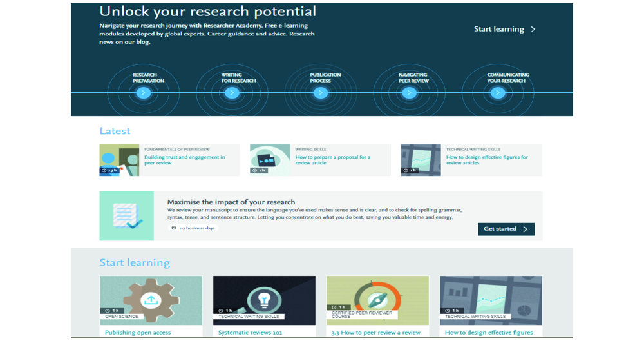Click the Start learning chevron arrow at top

pyautogui.click(x=533, y=30)
